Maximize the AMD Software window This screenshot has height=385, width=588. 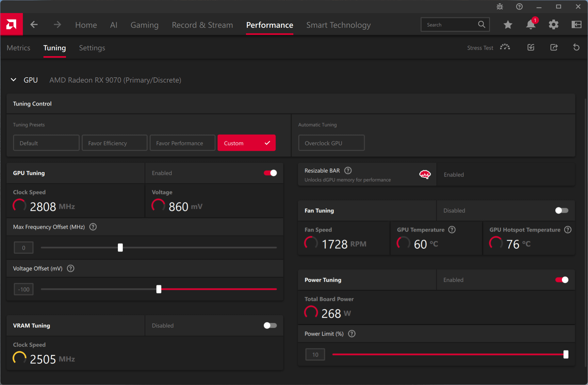[559, 7]
